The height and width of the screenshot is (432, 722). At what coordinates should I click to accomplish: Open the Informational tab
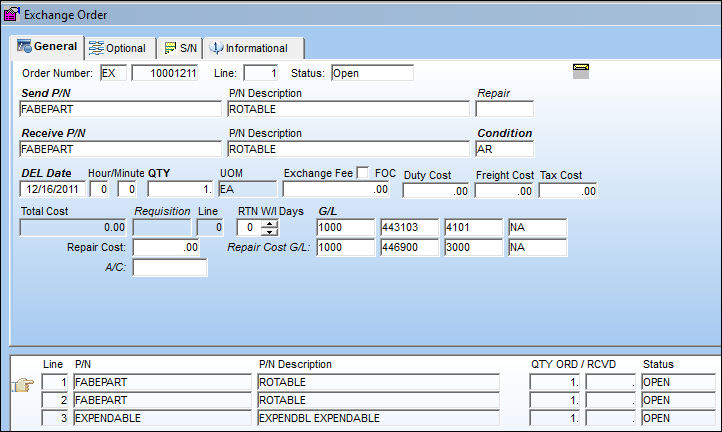tap(254, 48)
